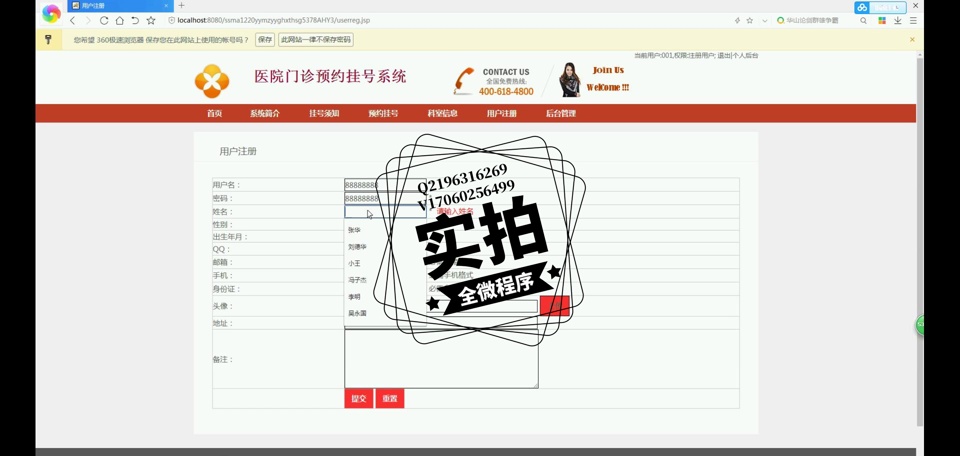
Task: Pick 冯子杰 from the suggestion dropdown
Action: 357,280
